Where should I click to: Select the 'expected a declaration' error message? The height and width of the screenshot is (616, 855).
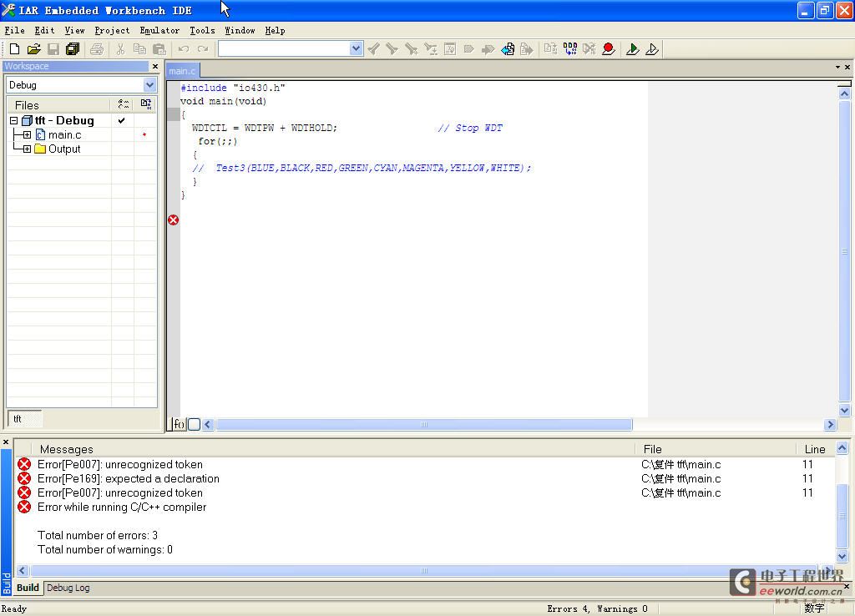(128, 478)
